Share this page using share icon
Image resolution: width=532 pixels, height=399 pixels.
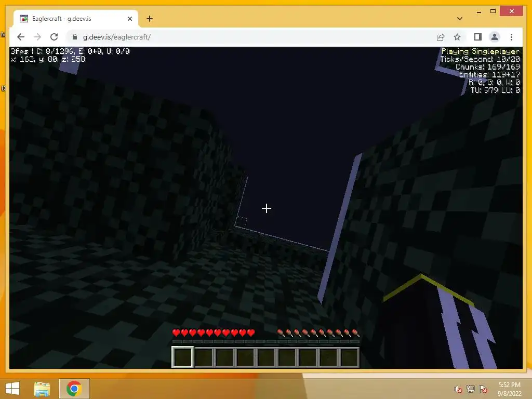click(441, 37)
